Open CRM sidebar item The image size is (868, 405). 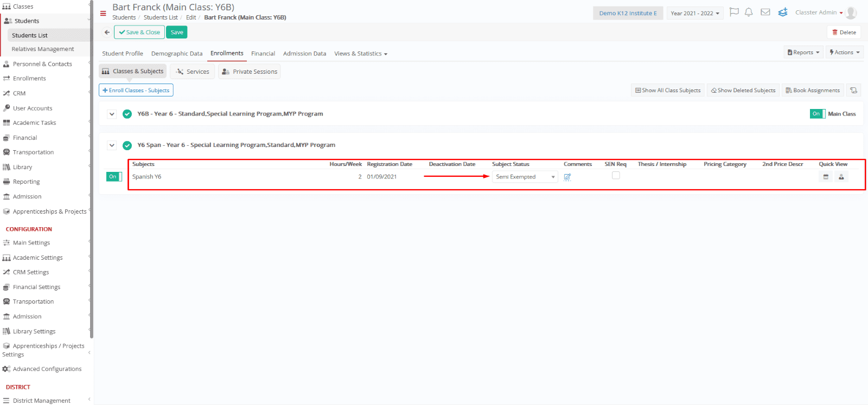click(20, 93)
